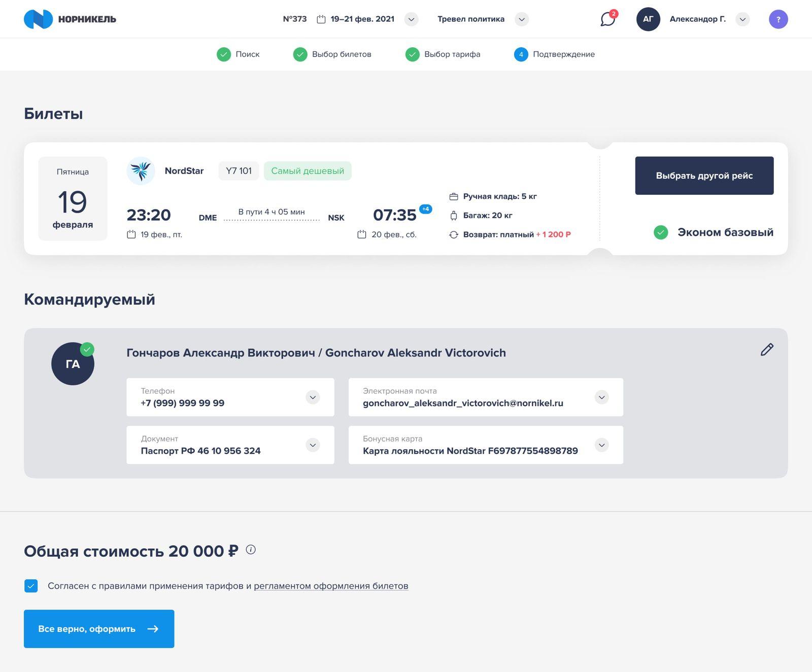Screen dimensions: 812x672
Task: Click the +4 time zone badge
Action: pos(425,209)
